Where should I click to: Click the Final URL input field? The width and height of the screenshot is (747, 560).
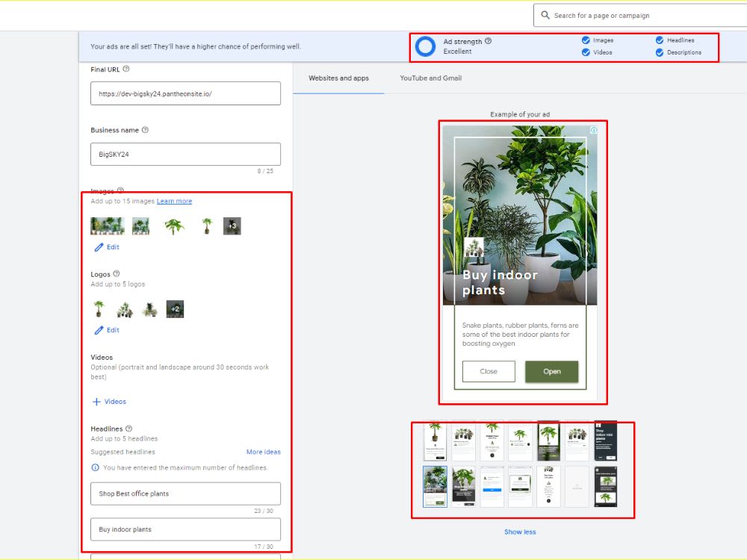(x=185, y=93)
